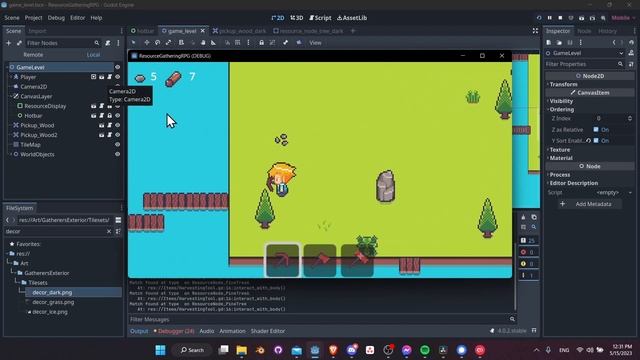Hide the Hotbar node
The width and height of the screenshot is (640, 360).
coord(118,116)
